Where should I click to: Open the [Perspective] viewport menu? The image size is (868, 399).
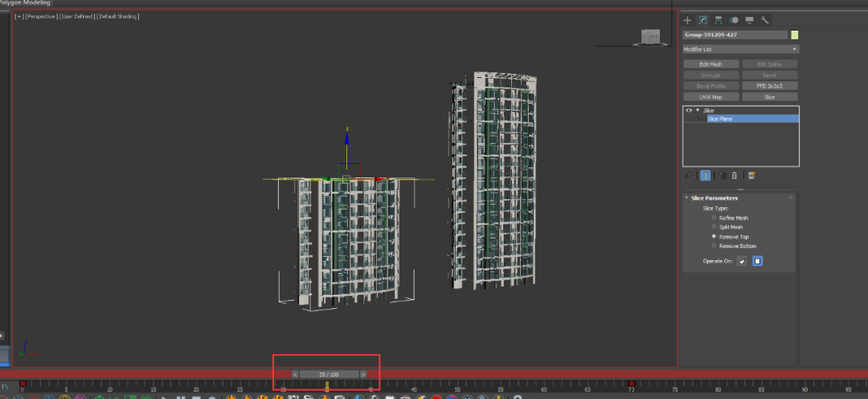tap(42, 17)
